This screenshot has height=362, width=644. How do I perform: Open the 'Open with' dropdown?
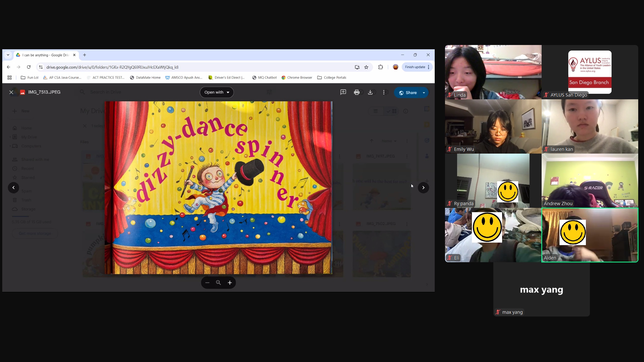click(x=217, y=92)
